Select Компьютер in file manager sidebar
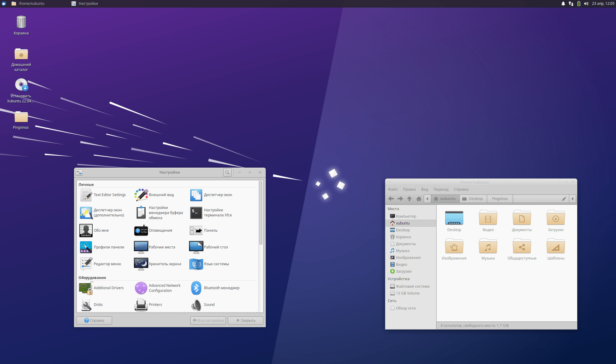This screenshot has height=364, width=616. pyautogui.click(x=410, y=216)
